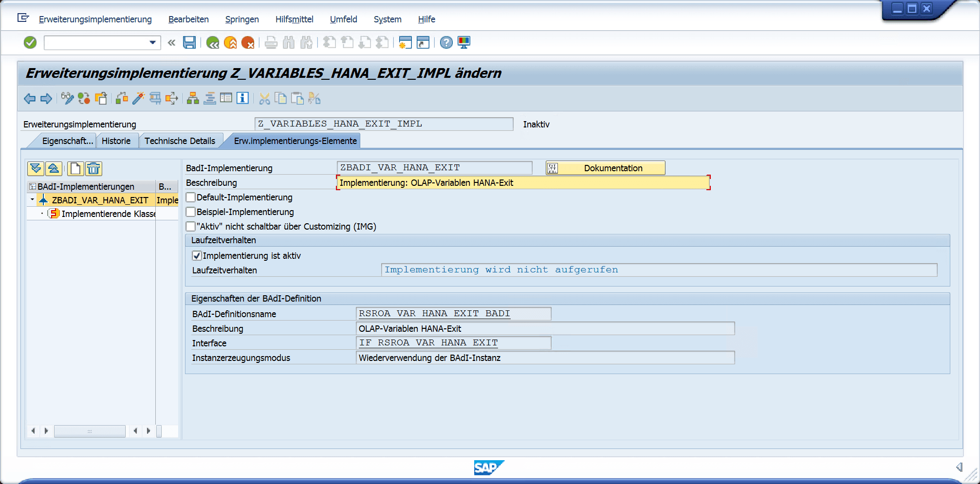This screenshot has height=484, width=980.
Task: Open the Hilfe menu
Action: pos(426,19)
